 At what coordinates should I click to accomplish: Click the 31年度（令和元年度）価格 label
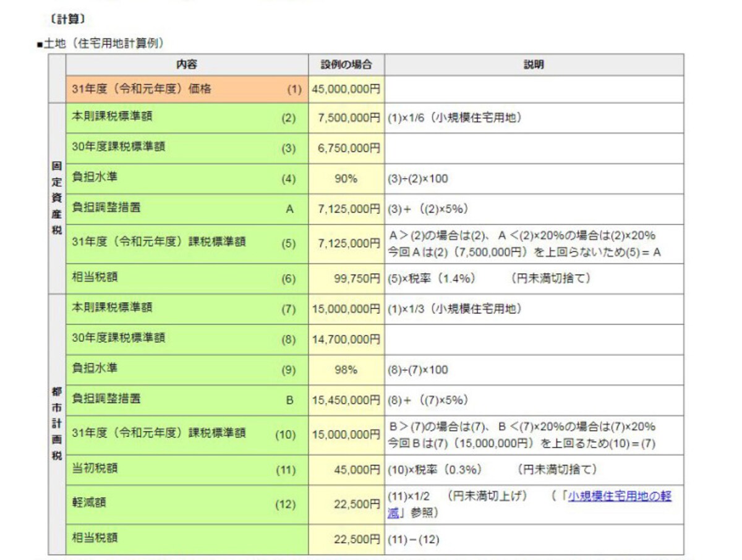[142, 88]
